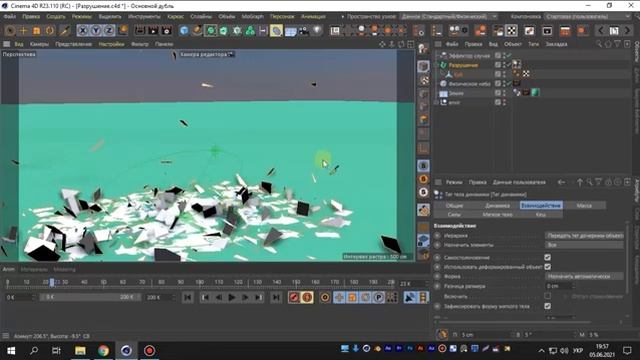Image resolution: width=640 pixels, height=360 pixels.
Task: Click the MoGraph cloner green icon
Action: pos(250,31)
